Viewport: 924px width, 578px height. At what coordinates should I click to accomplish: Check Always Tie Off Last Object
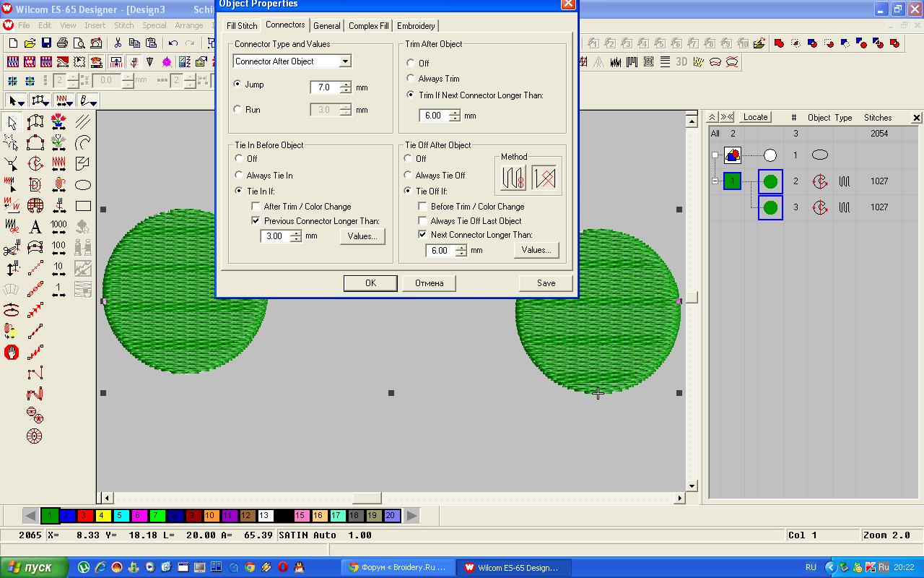point(423,221)
